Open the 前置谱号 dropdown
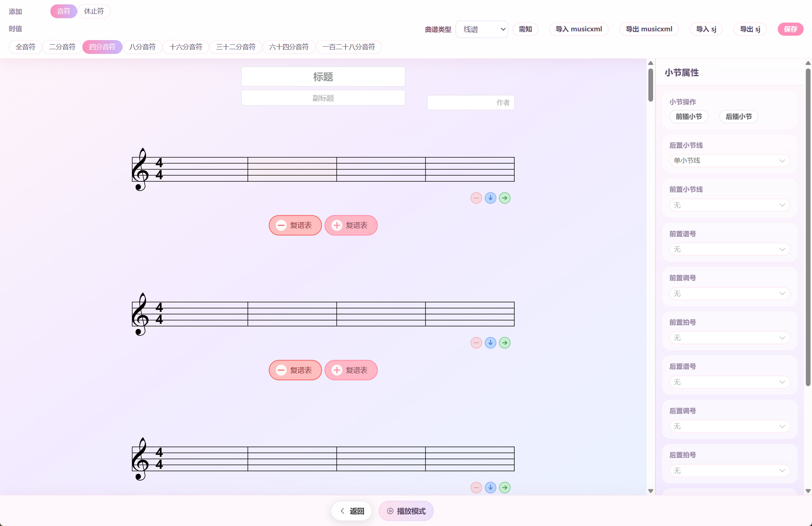Image resolution: width=812 pixels, height=526 pixels. [x=730, y=249]
